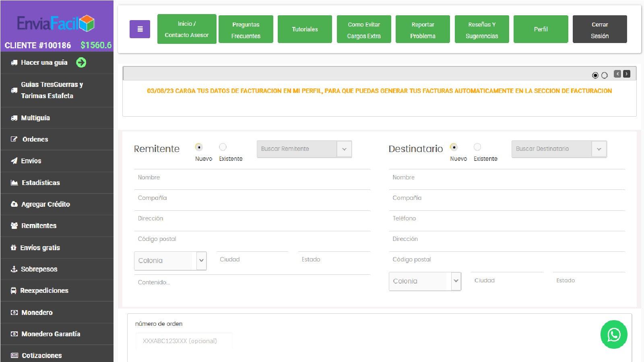Open the WhatsApp chat button
Viewport: 644px width, 362px height.
[x=614, y=334]
